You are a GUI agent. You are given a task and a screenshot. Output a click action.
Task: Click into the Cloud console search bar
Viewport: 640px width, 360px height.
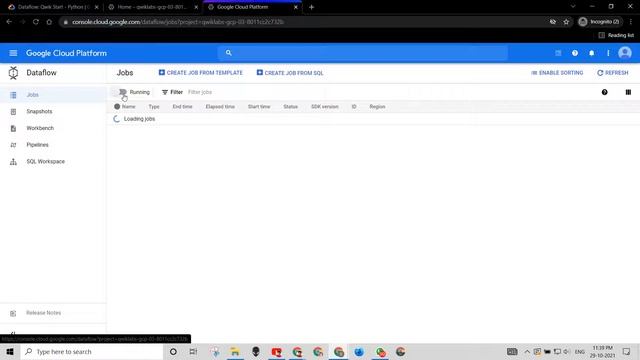(x=362, y=53)
